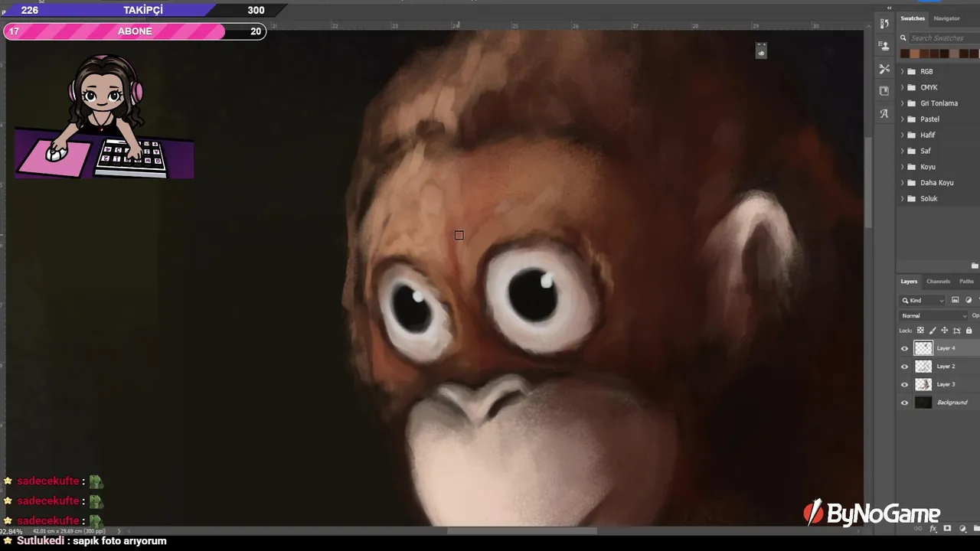Pick the first dark brown recent swatch
This screenshot has height=551, width=980.
pos(904,54)
